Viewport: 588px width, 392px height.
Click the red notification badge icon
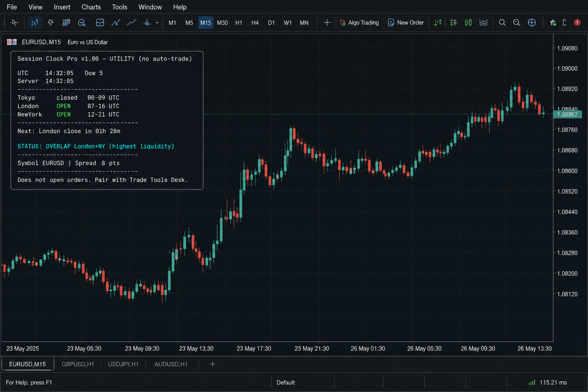[577, 23]
